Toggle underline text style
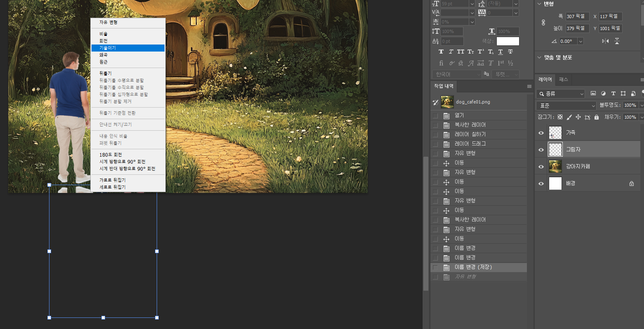The width and height of the screenshot is (644, 329). point(501,52)
